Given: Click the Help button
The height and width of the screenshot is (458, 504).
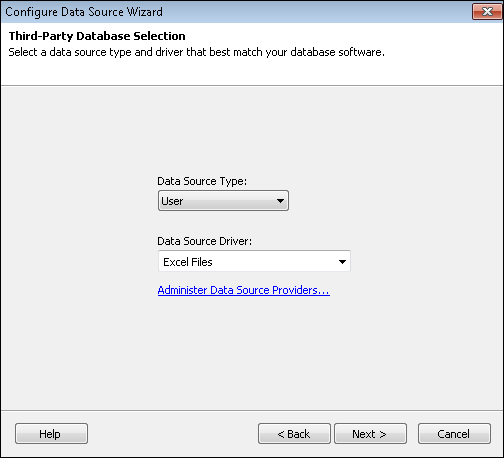Looking at the screenshot, I should (x=51, y=434).
